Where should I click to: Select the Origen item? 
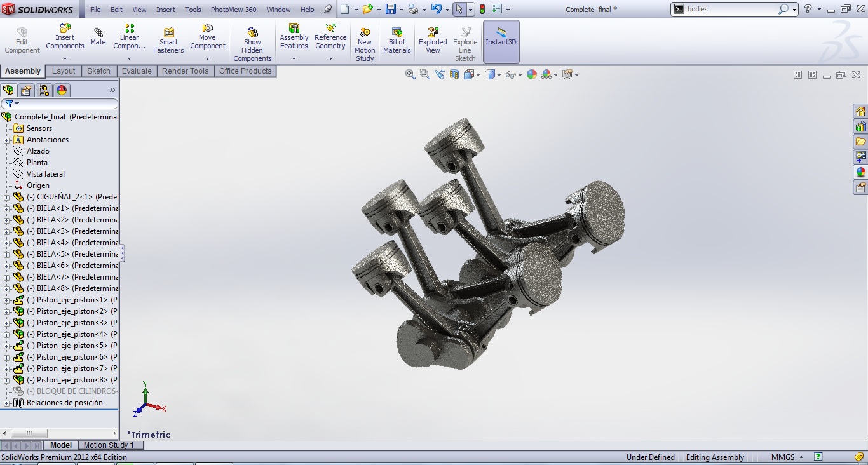coord(37,185)
